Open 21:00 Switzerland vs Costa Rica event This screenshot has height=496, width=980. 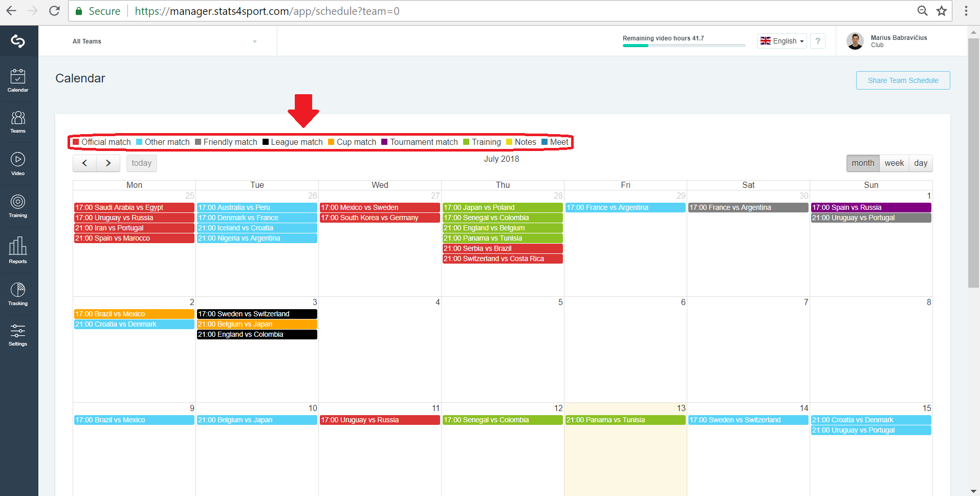coord(503,258)
